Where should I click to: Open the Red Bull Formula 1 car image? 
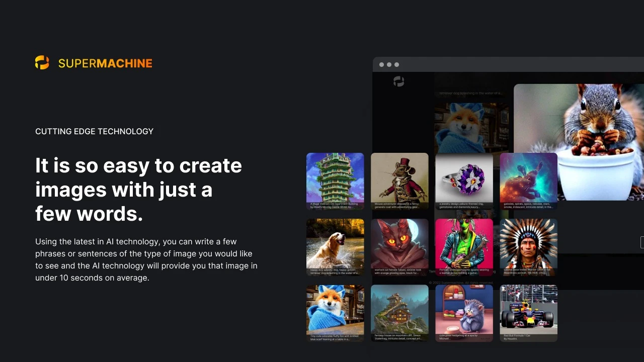pyautogui.click(x=528, y=313)
